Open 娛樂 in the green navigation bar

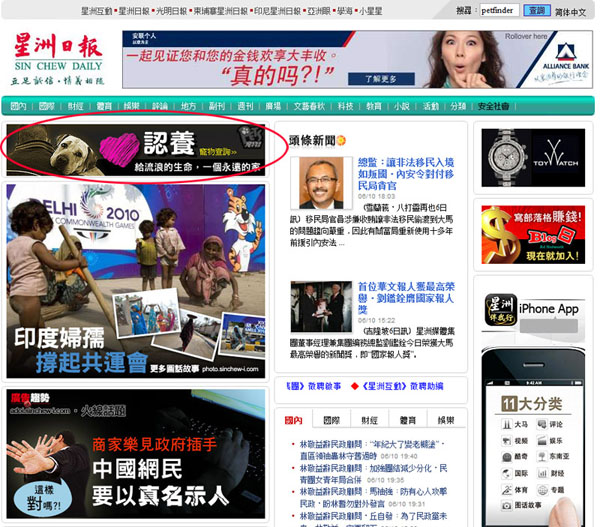[x=132, y=106]
